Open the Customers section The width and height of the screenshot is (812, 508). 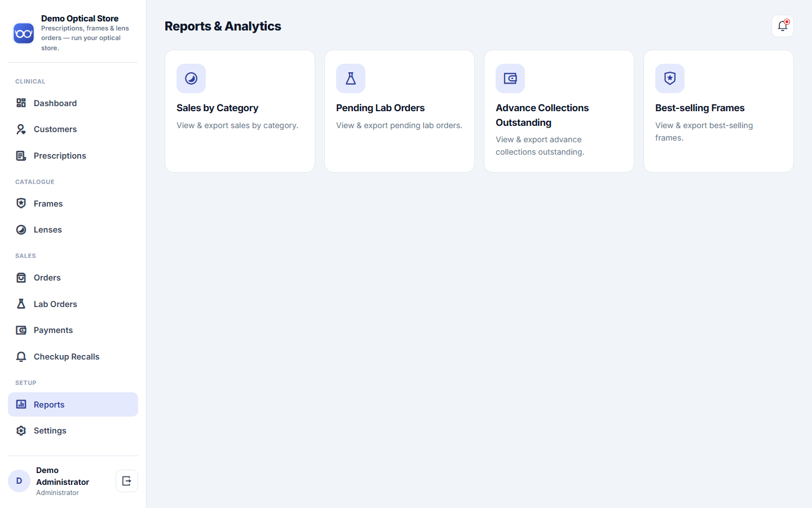coord(73,129)
